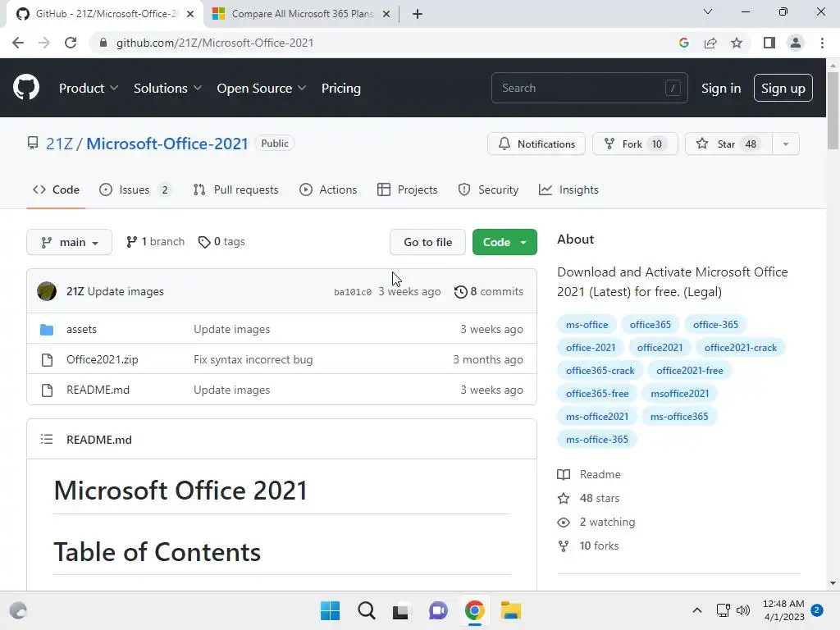
Task: Go back to previous page
Action: (18, 43)
